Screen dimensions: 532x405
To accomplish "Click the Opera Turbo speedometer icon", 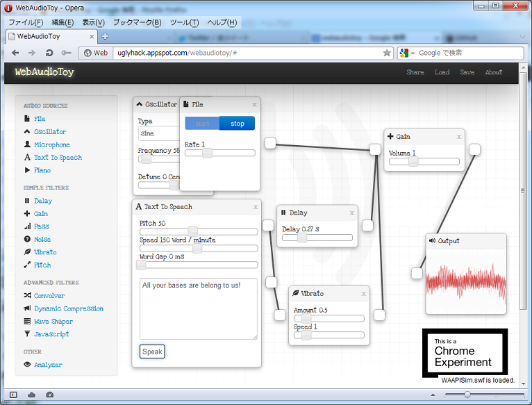I will tap(49, 395).
